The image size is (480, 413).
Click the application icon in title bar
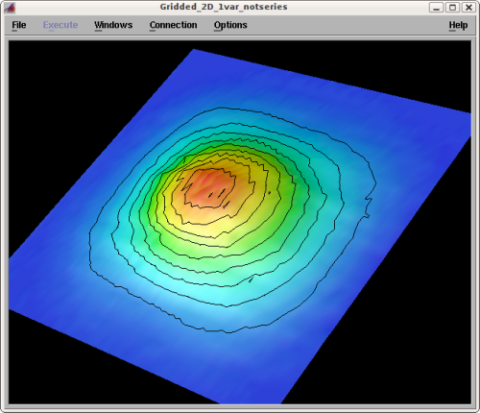[10, 7]
